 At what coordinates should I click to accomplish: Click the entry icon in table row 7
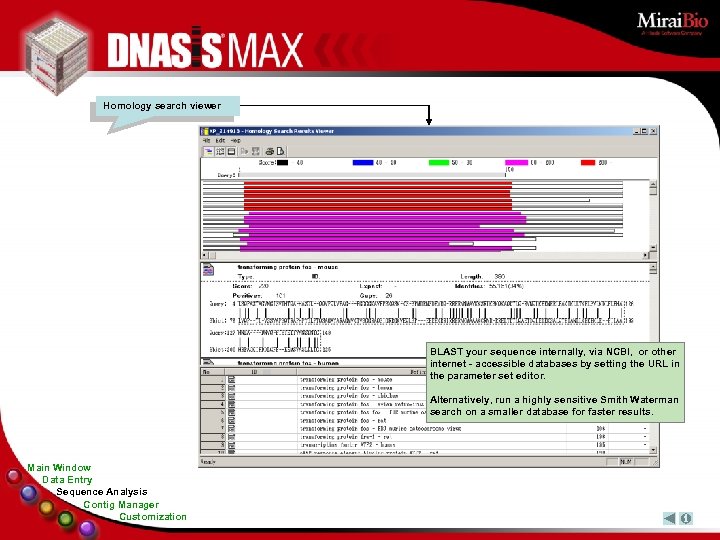[231, 428]
